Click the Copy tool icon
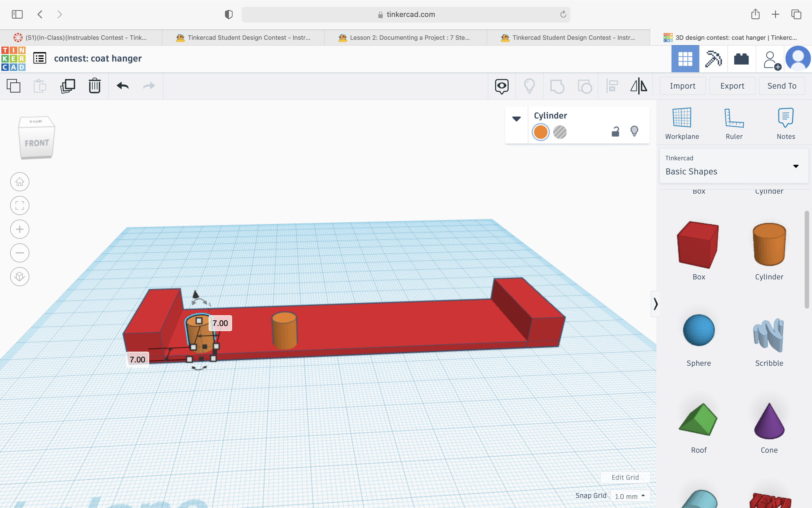Image resolution: width=812 pixels, height=508 pixels. click(14, 86)
